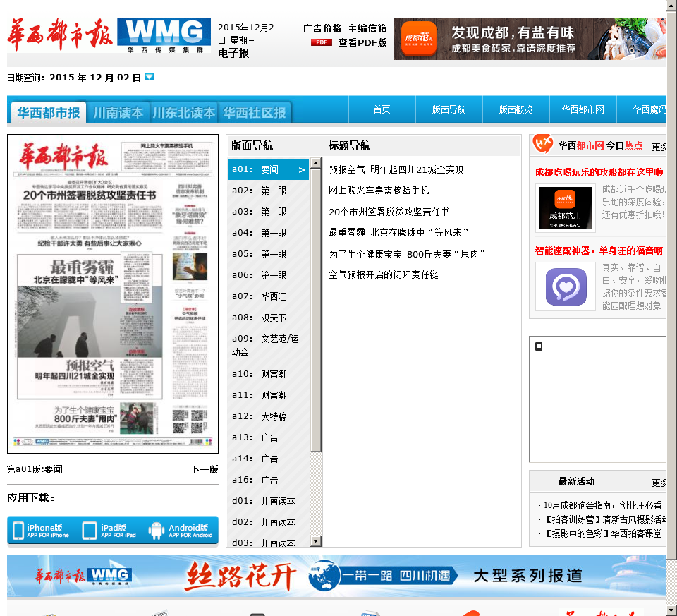Go to 下一版 next page

(205, 469)
